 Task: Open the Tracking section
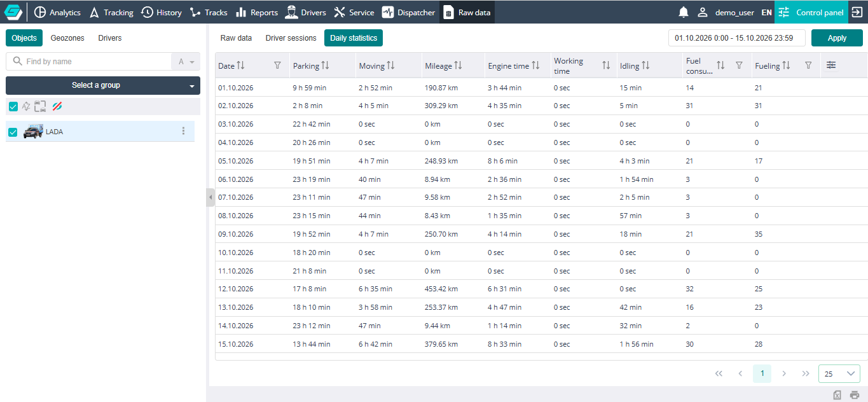click(111, 12)
